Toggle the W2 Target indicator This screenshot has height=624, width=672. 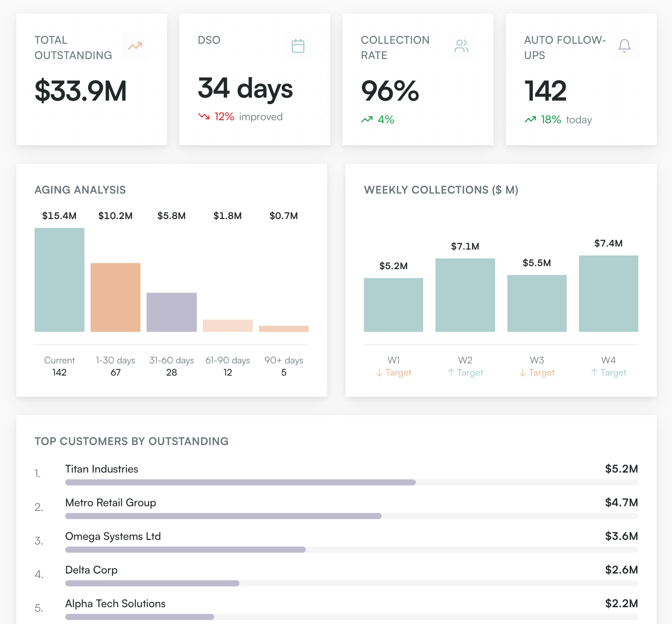(x=465, y=373)
